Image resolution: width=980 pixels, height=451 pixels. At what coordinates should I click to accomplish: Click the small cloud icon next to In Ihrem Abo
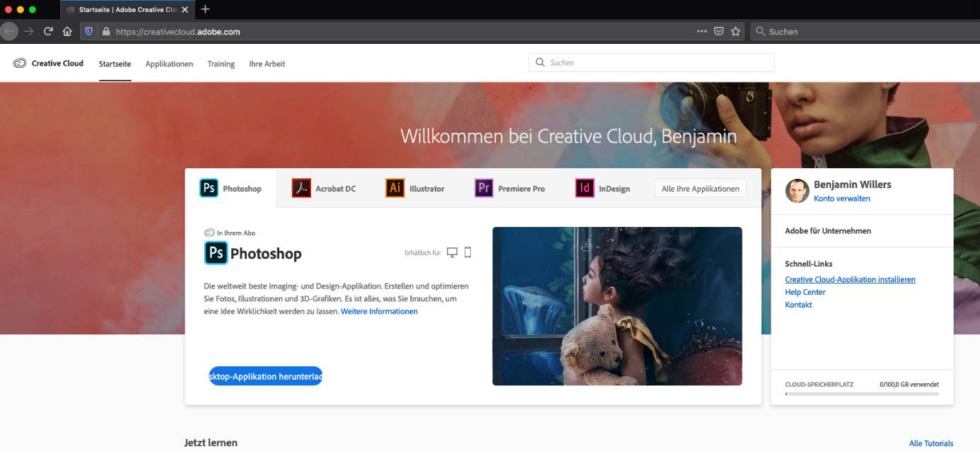[x=209, y=233]
